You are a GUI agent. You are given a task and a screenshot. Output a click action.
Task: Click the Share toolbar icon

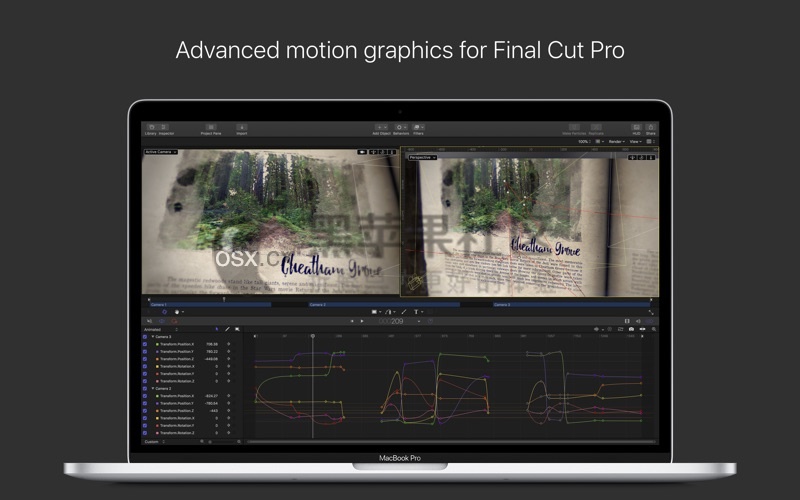click(x=651, y=127)
